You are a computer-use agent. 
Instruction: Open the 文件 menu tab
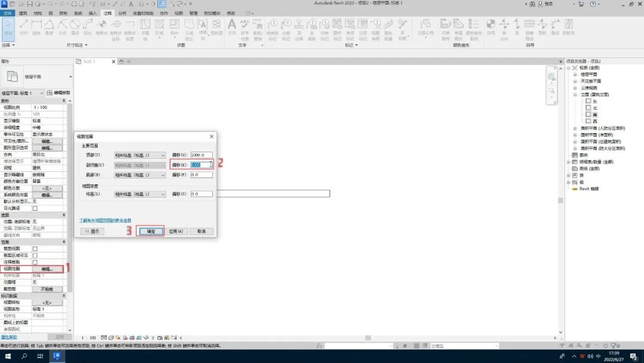[x=8, y=13]
